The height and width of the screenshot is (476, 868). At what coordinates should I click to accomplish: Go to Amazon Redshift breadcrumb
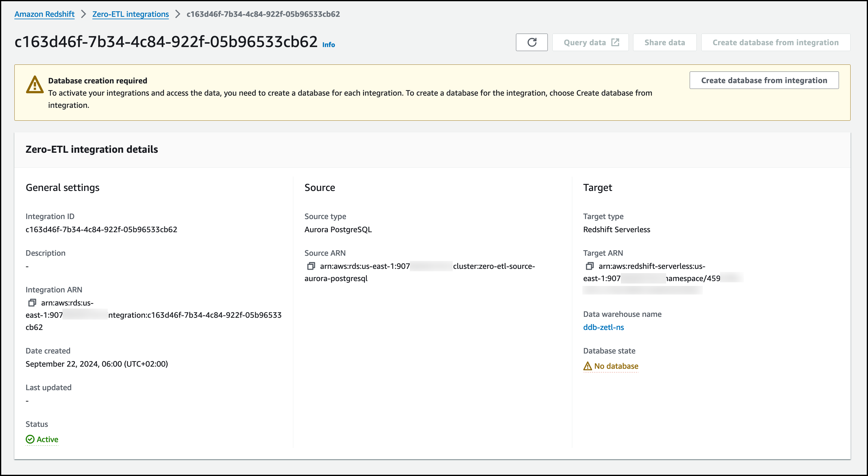pos(44,14)
